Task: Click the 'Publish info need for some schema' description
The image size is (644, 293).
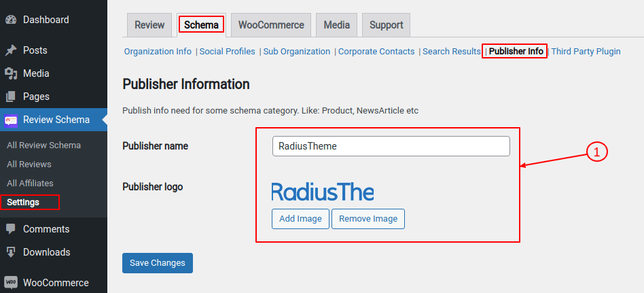Action: (270, 111)
